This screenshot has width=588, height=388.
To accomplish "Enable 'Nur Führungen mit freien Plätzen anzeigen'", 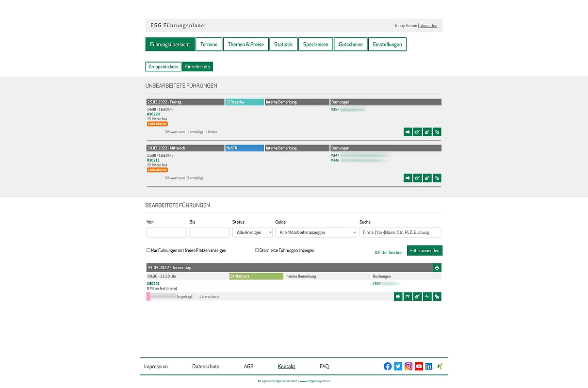I will click(148, 250).
